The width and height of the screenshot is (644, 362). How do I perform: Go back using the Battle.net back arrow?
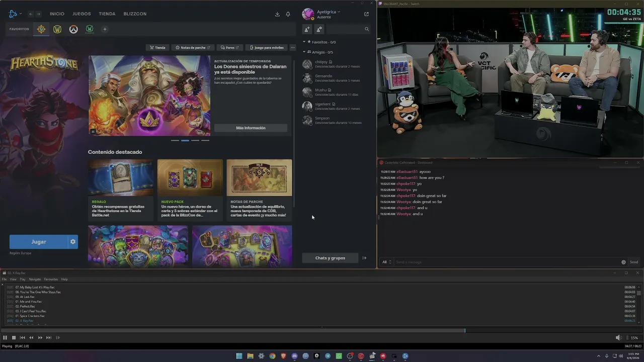[31, 14]
